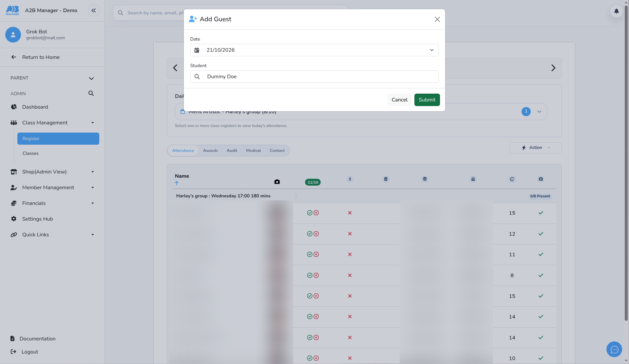Screen dimensions: 629x364
Task: Click the 0/8 Present badge
Action: click(x=540, y=196)
